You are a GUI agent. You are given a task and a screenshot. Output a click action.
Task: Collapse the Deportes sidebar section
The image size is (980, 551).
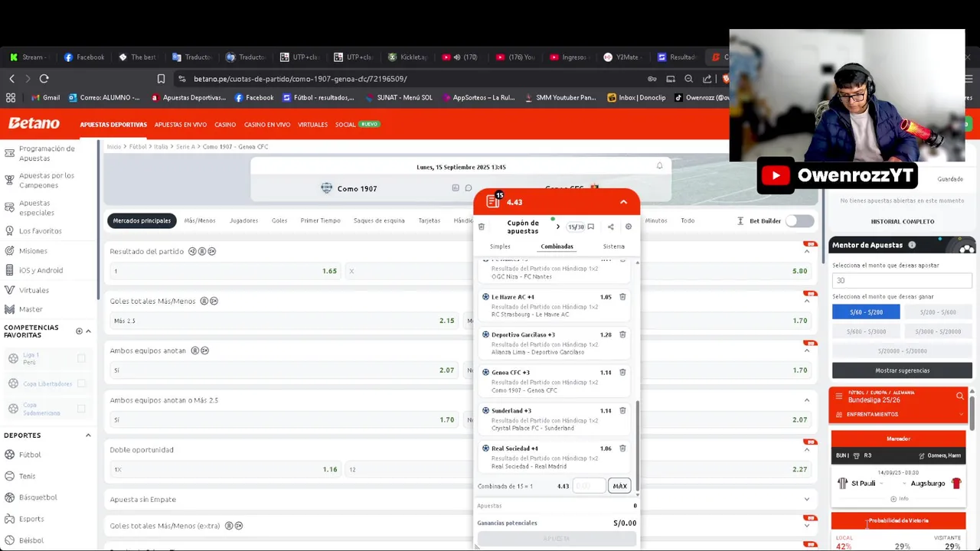click(x=88, y=435)
